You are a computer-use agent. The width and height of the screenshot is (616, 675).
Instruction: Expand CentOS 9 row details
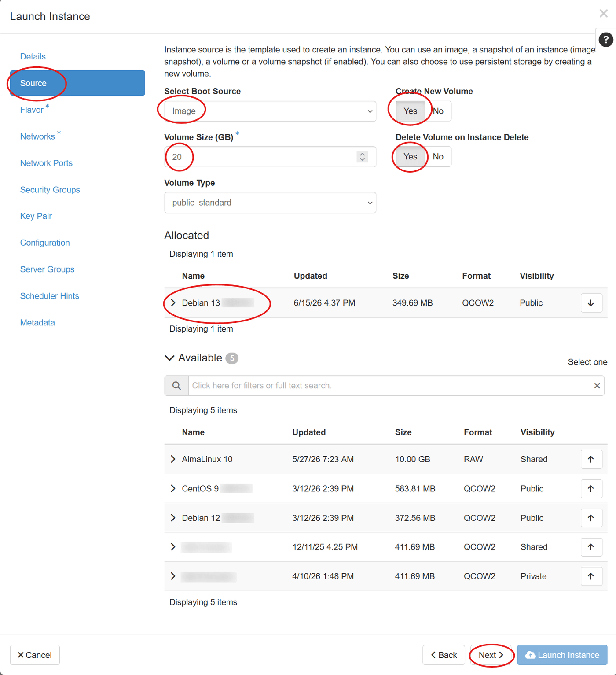point(173,488)
